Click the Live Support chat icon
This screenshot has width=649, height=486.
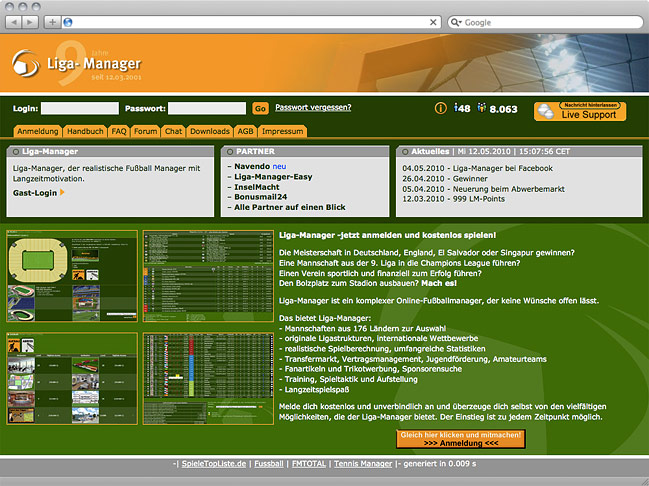[547, 112]
